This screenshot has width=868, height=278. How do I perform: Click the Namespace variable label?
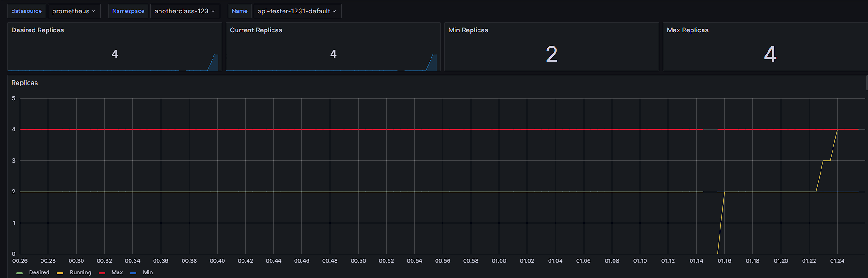click(x=128, y=11)
